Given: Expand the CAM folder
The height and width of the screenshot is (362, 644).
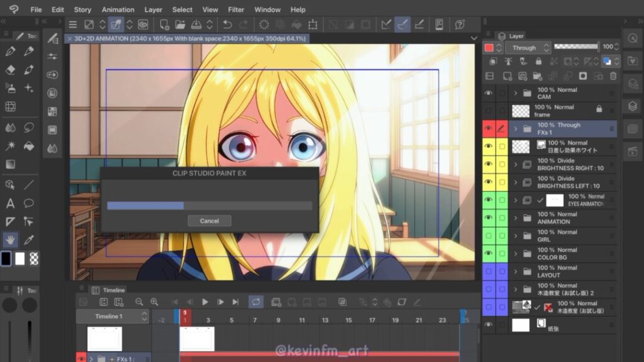Looking at the screenshot, I should (x=516, y=93).
